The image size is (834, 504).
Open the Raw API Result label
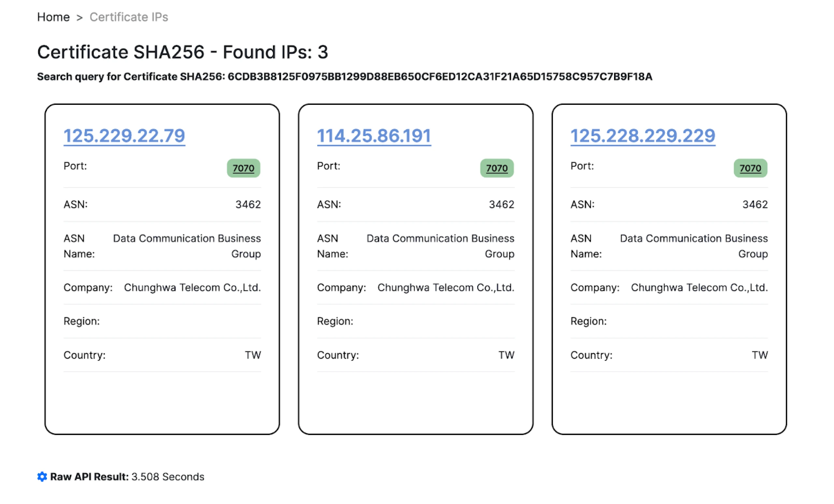click(x=89, y=477)
